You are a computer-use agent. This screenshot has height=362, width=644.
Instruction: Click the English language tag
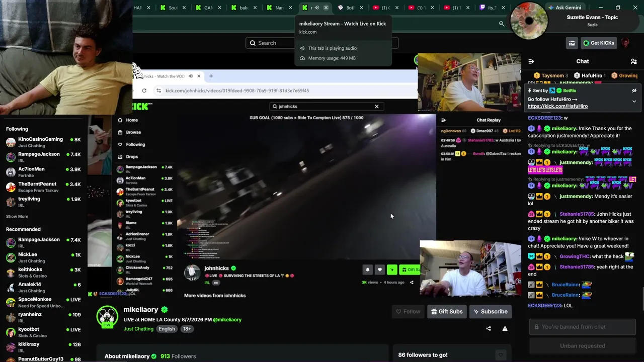click(x=167, y=329)
